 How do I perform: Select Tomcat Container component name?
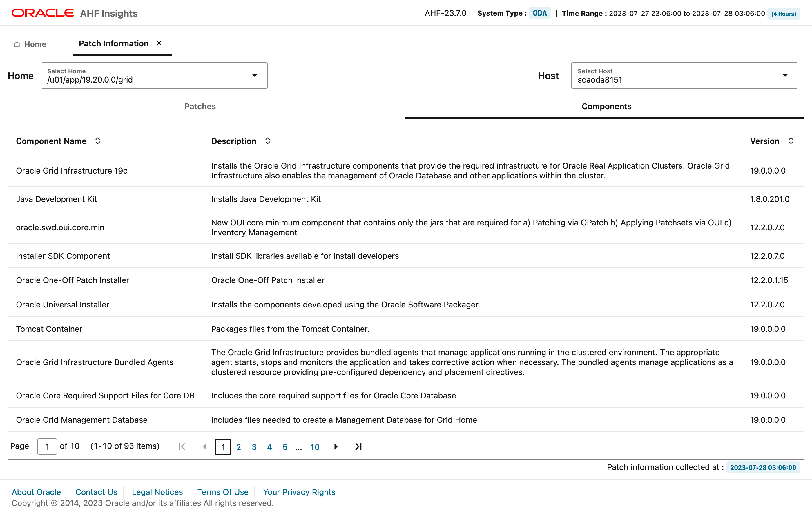pyautogui.click(x=49, y=329)
